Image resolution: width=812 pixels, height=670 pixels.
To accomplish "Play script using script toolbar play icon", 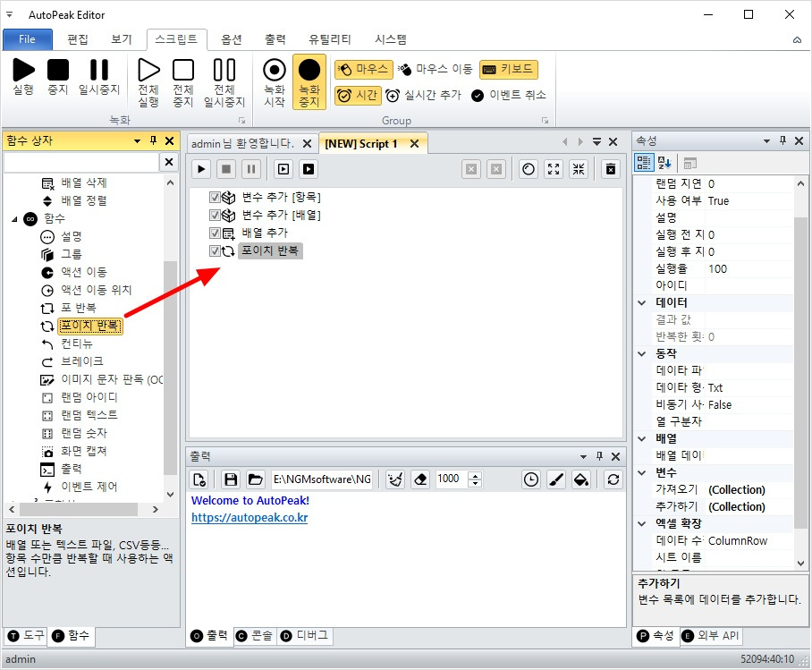I will [201, 169].
